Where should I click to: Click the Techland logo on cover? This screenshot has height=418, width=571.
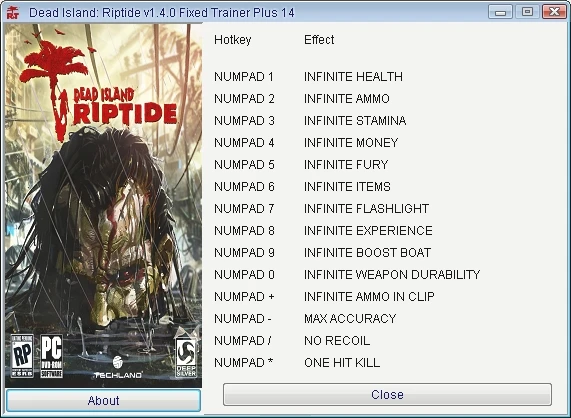click(117, 368)
